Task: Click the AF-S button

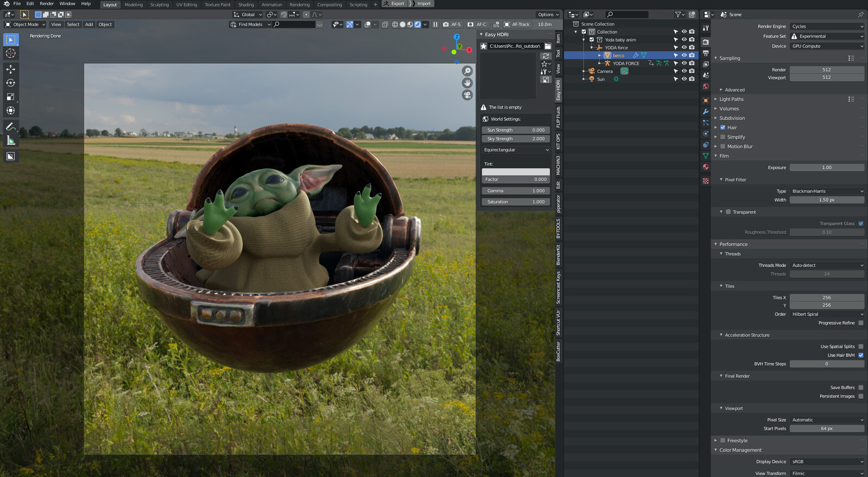Action: click(452, 24)
